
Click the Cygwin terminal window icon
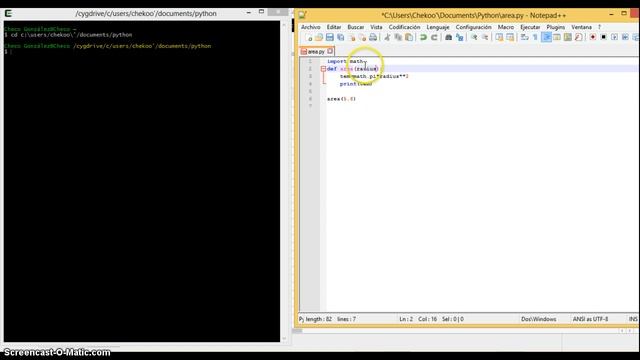8,13
